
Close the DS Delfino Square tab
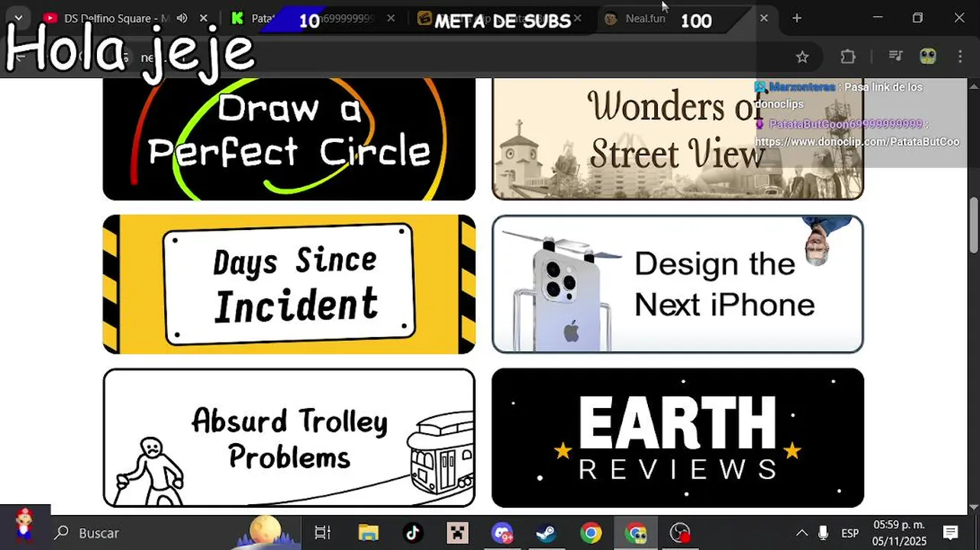(x=203, y=18)
